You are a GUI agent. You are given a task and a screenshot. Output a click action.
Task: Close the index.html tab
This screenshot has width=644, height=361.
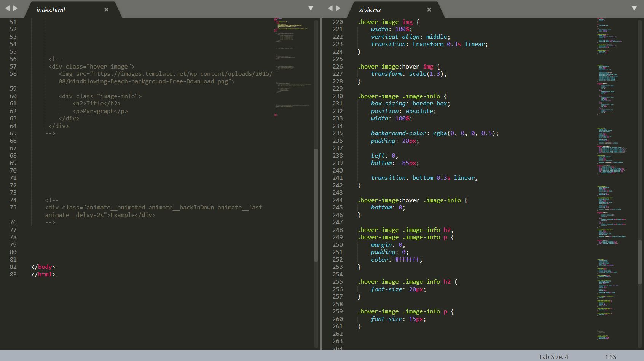coord(107,10)
